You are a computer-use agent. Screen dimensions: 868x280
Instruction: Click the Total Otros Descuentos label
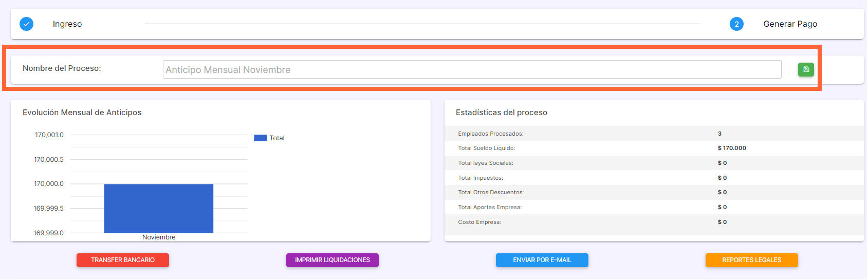click(491, 192)
